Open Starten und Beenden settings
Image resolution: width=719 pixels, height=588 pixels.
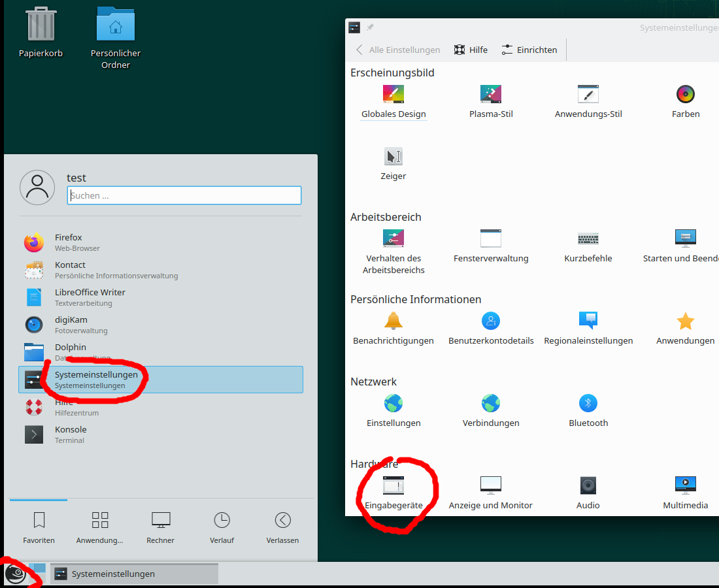(x=680, y=246)
